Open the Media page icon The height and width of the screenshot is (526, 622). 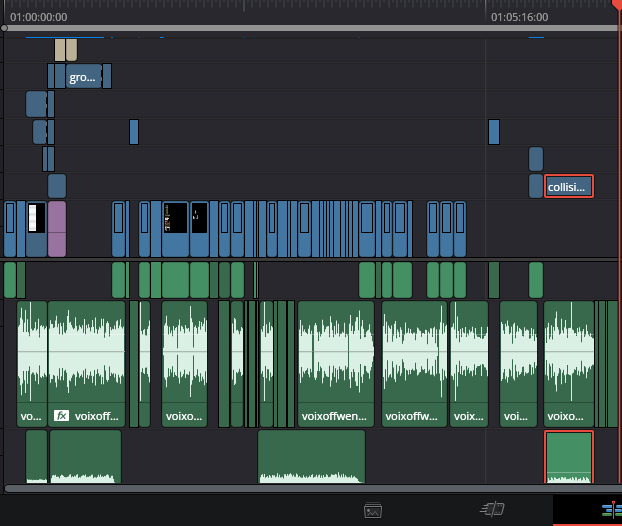point(373,510)
